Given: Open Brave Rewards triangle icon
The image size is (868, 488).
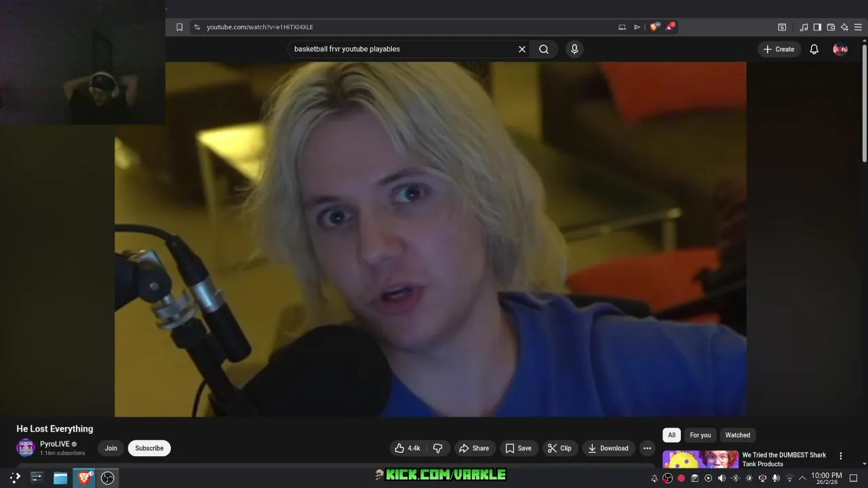Looking at the screenshot, I should (670, 26).
